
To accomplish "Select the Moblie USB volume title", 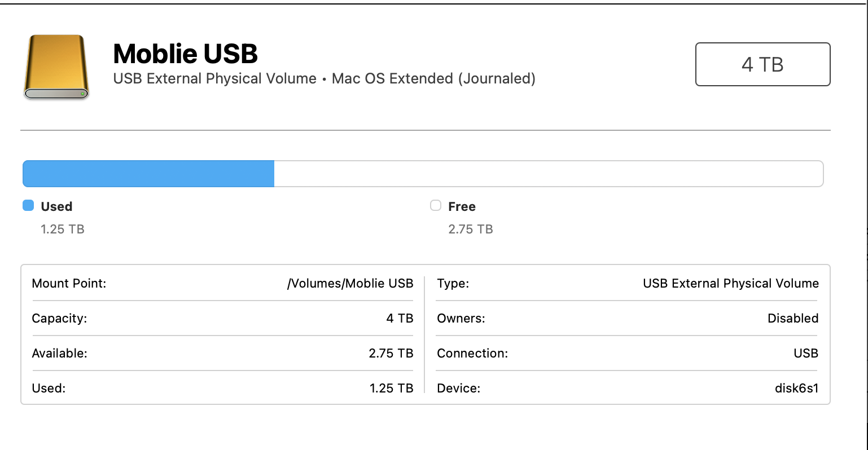I will pos(186,54).
